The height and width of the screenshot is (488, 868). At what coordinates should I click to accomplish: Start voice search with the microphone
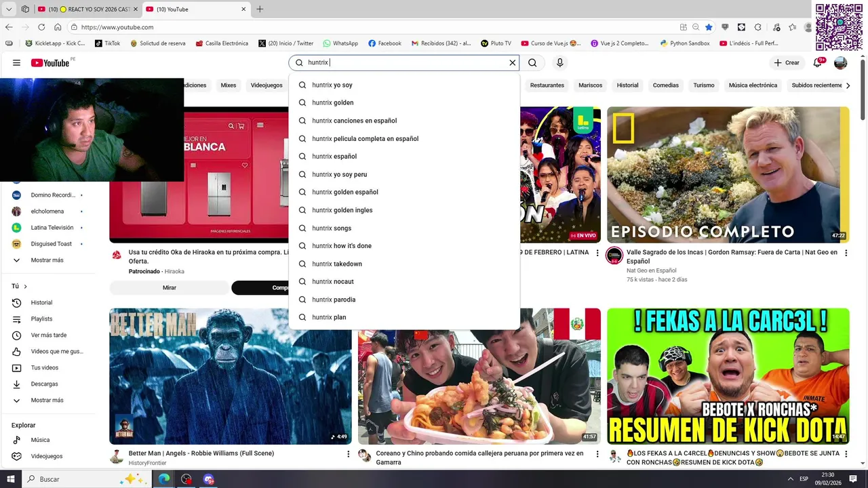[x=559, y=62]
